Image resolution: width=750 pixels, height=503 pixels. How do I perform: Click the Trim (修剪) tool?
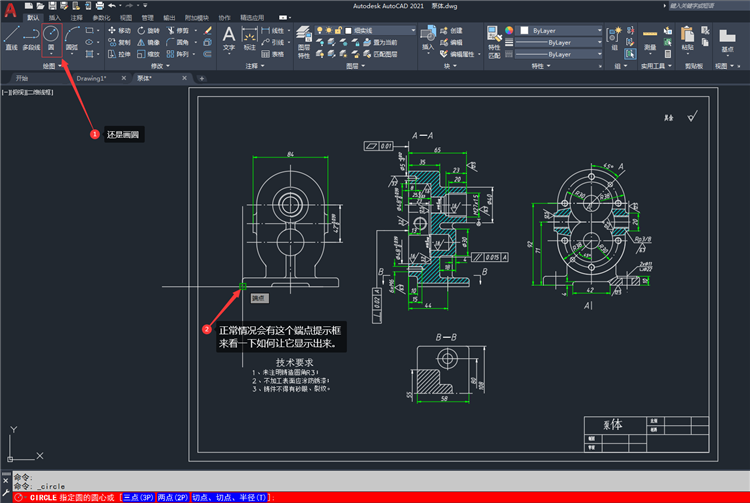click(177, 30)
